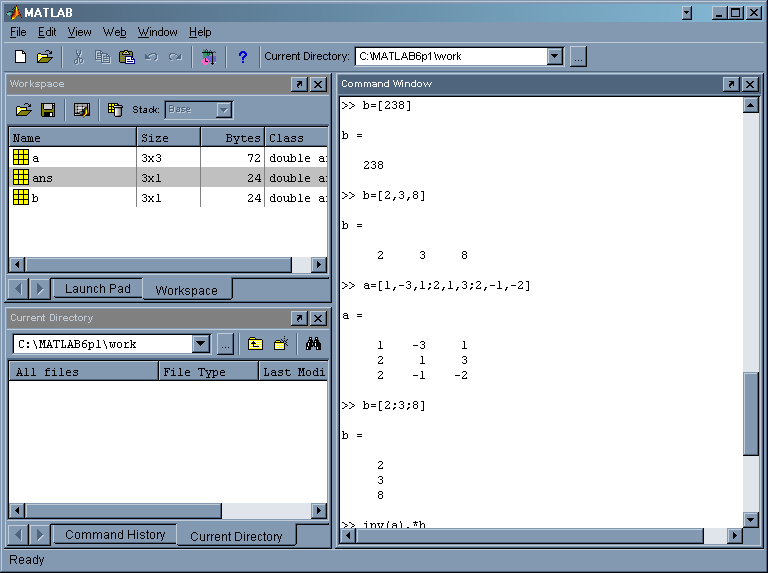Click the Current Directory list scroll right arrow
This screenshot has height=573, width=768.
coord(319,510)
